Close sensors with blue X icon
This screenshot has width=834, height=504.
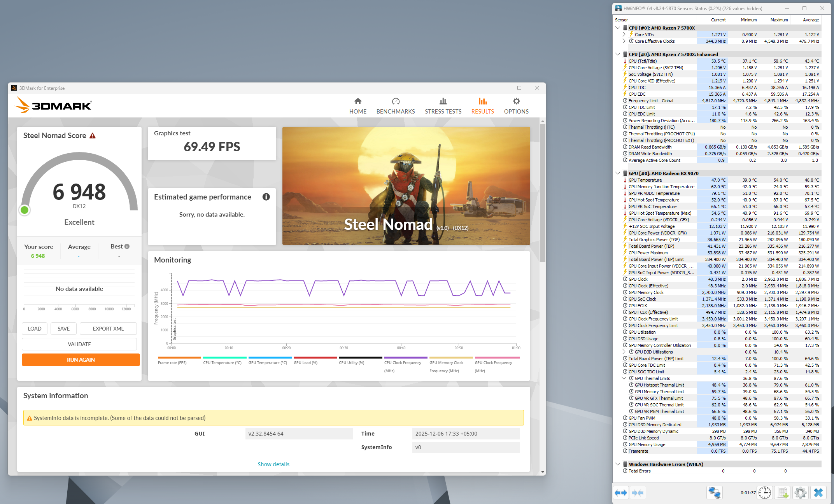point(818,493)
